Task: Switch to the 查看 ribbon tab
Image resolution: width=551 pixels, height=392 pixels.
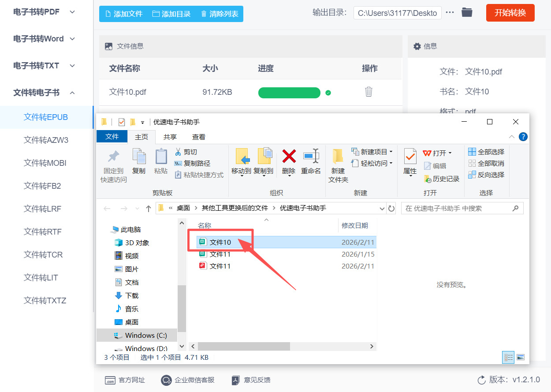Action: coord(198,137)
